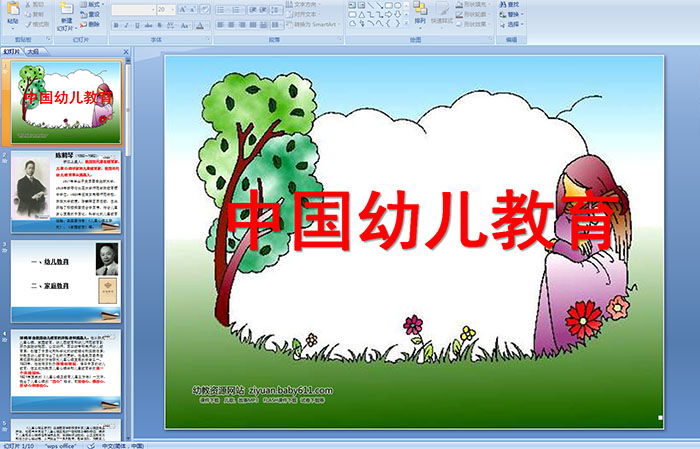Click the Cut (剪切) command

[35, 4]
